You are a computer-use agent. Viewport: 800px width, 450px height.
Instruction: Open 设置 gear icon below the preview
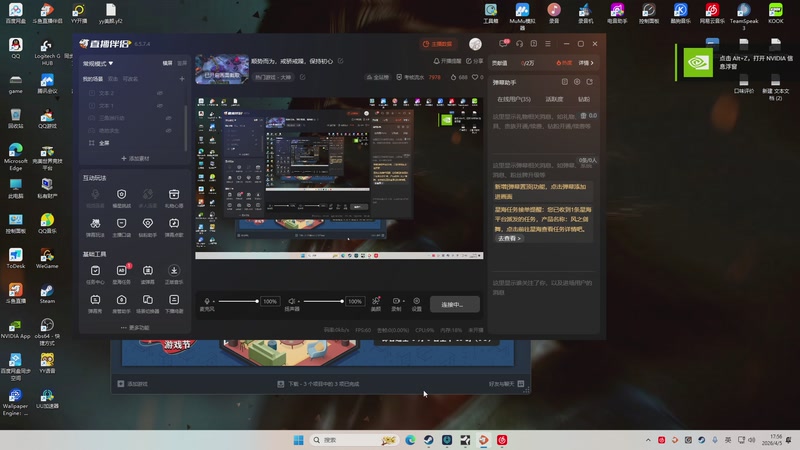416,302
